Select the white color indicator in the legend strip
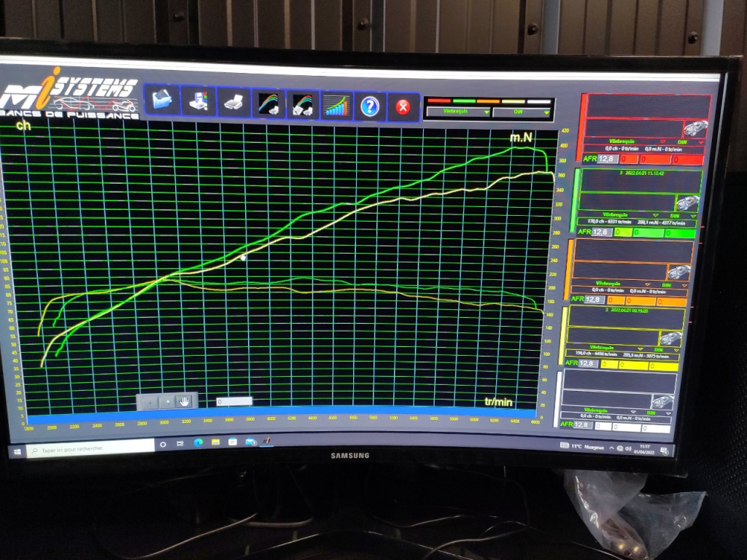 tap(538, 102)
